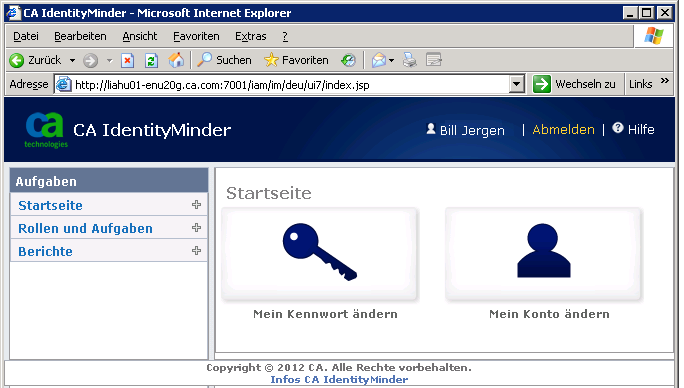
Task: Open the Mail icon dropdown arrow
Action: [391, 60]
